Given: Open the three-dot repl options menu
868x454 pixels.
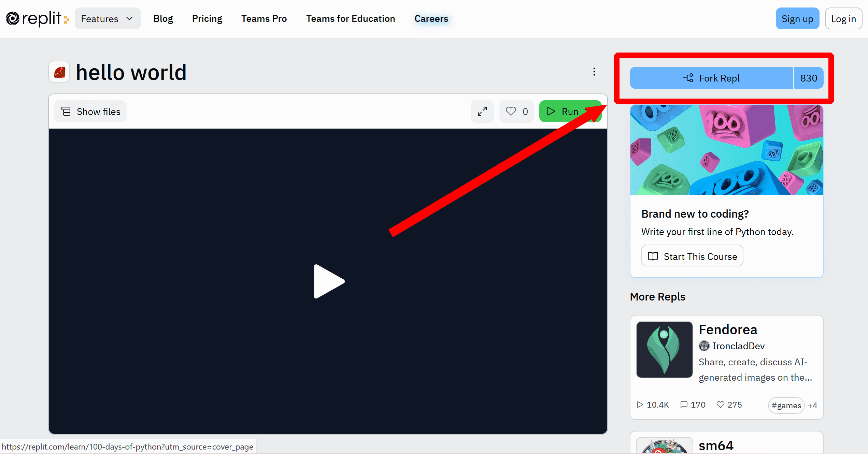Looking at the screenshot, I should point(594,72).
